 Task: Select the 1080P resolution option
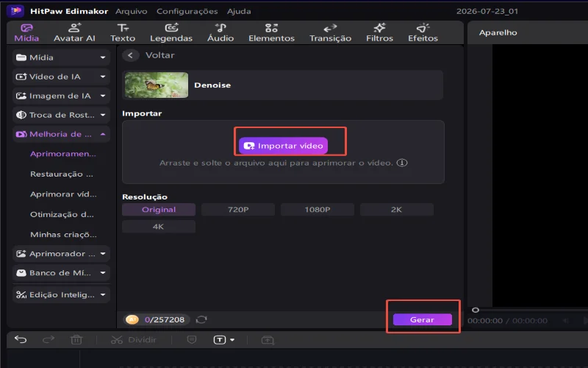pos(318,210)
